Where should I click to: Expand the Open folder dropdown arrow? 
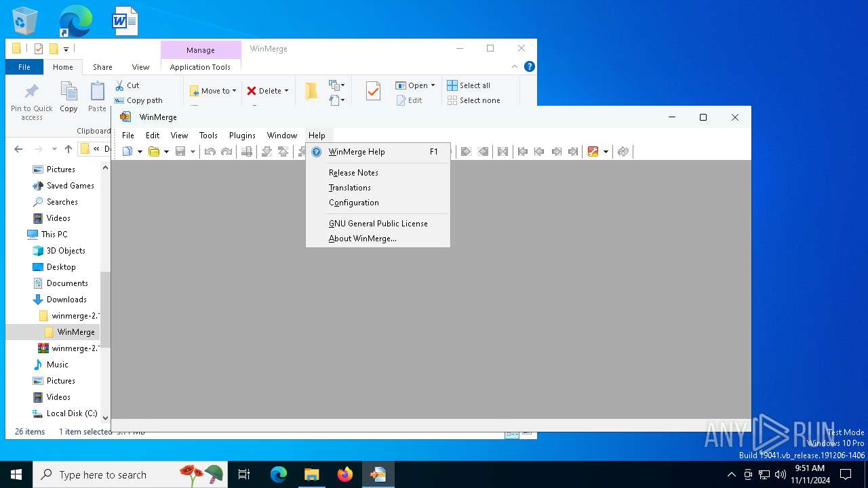pyautogui.click(x=166, y=152)
